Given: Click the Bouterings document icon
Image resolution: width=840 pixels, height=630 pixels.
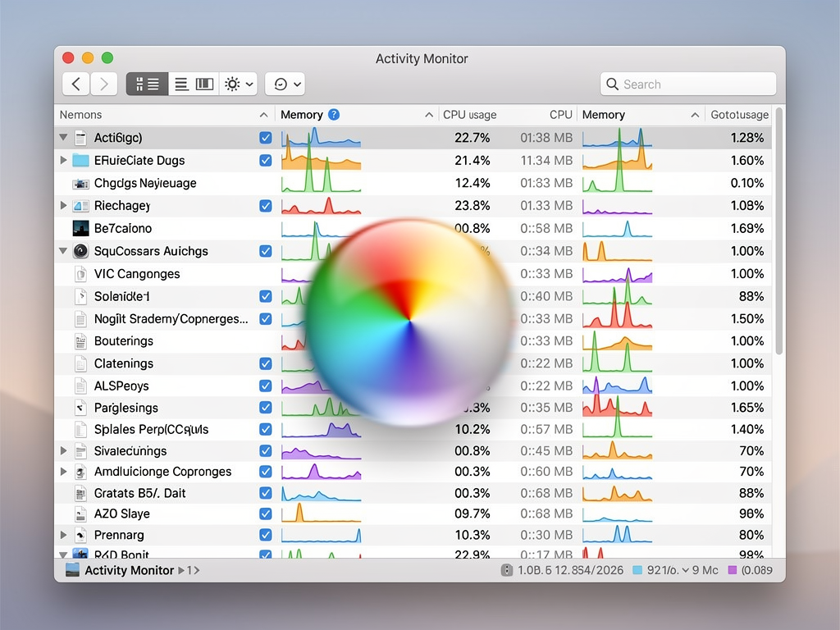Looking at the screenshot, I should 80,341.
